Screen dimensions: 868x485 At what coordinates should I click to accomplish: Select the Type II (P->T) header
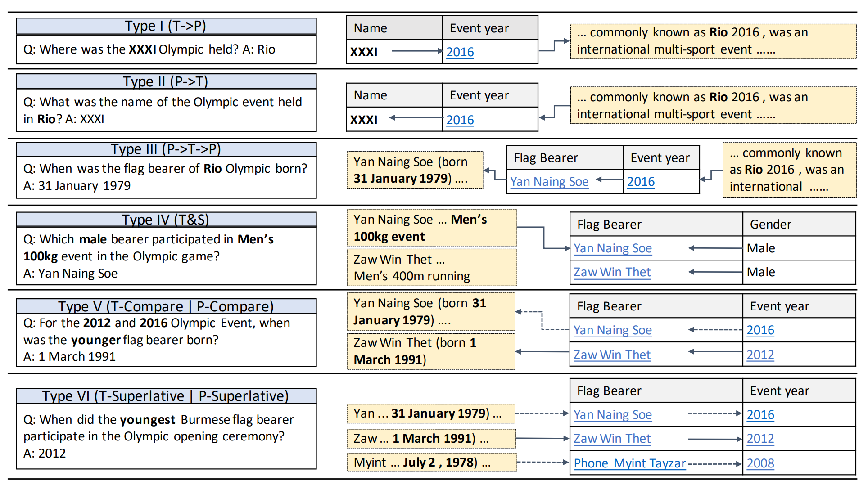(x=166, y=82)
